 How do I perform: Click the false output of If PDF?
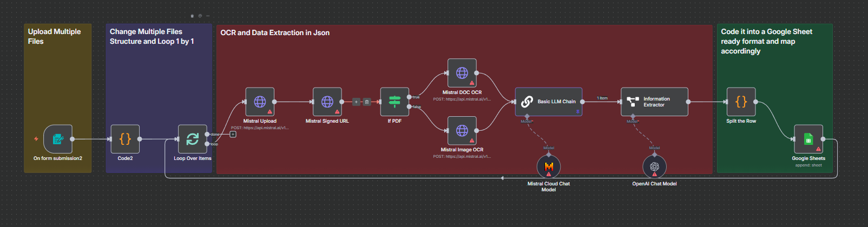(409, 106)
